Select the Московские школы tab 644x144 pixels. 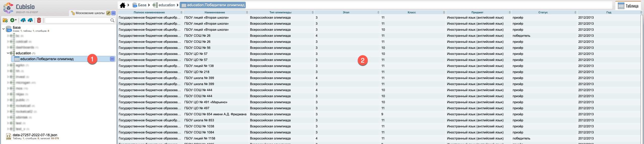click(x=88, y=13)
